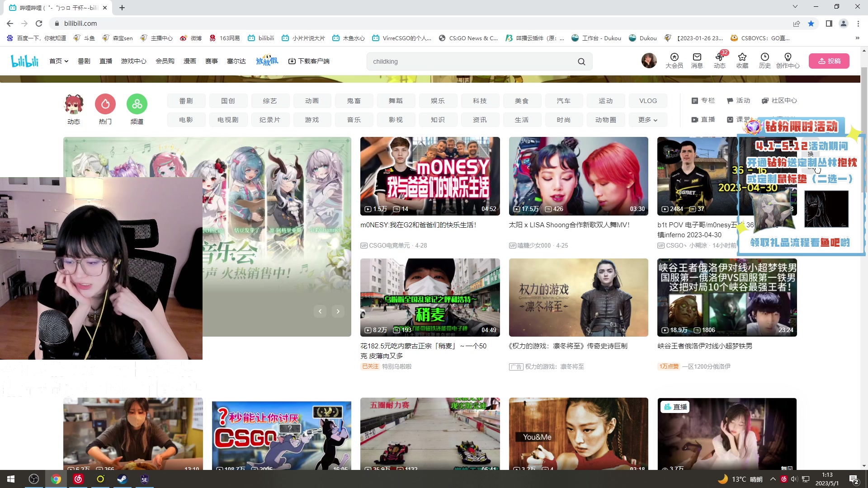Open Steam from the taskbar
Image resolution: width=868 pixels, height=488 pixels.
coord(122,479)
